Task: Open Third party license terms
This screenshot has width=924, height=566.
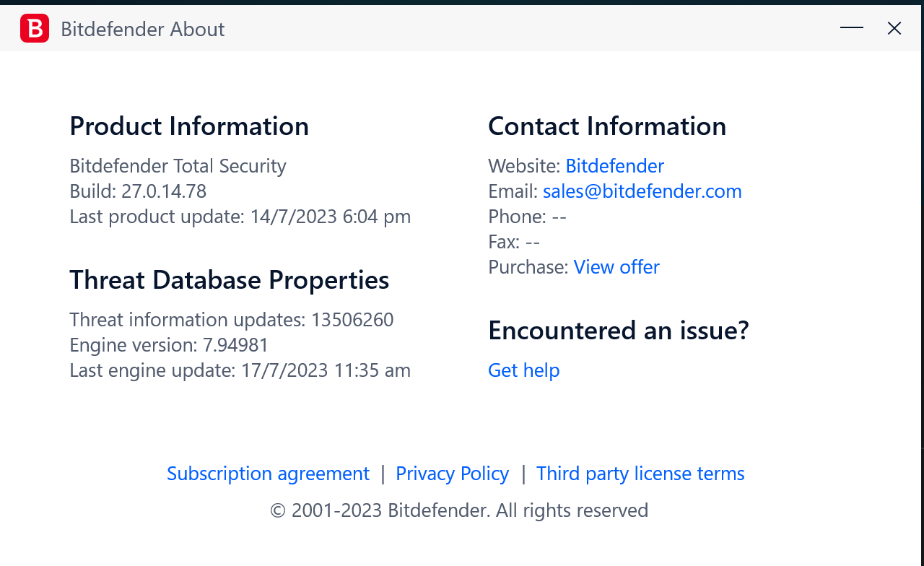Action: coord(640,474)
